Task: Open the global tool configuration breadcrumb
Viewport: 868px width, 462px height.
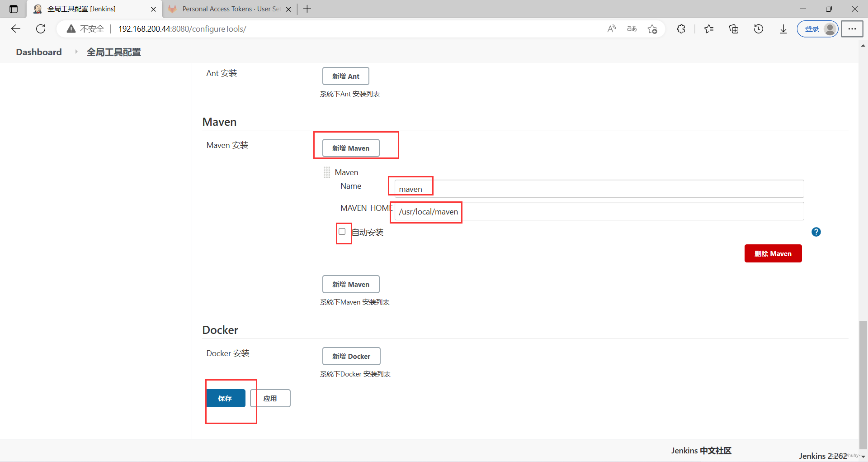Action: (x=114, y=52)
